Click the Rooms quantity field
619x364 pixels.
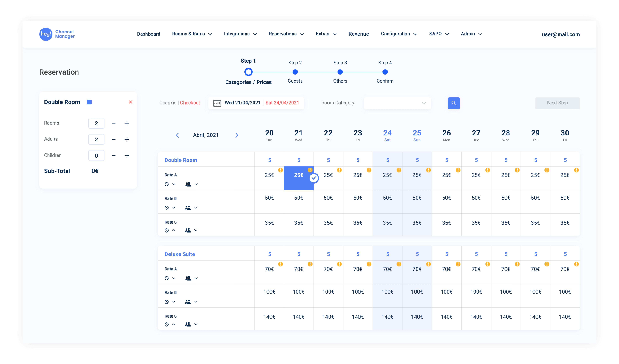tap(96, 123)
